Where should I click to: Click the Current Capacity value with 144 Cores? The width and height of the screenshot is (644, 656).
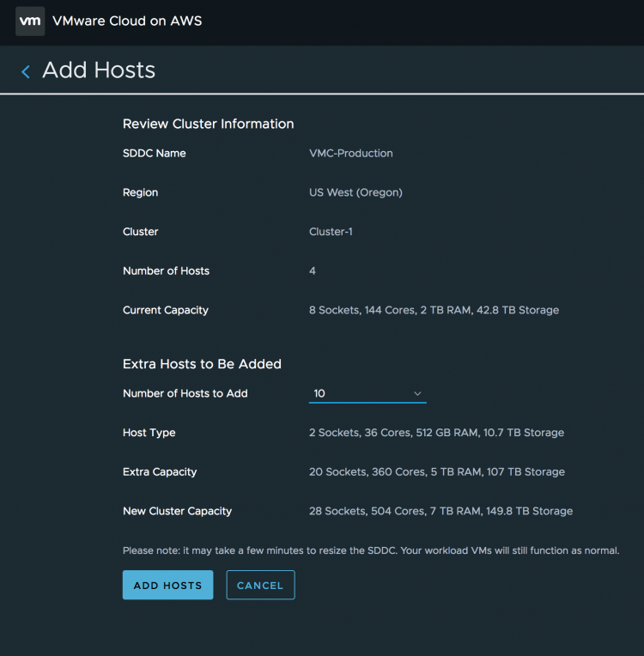(434, 310)
